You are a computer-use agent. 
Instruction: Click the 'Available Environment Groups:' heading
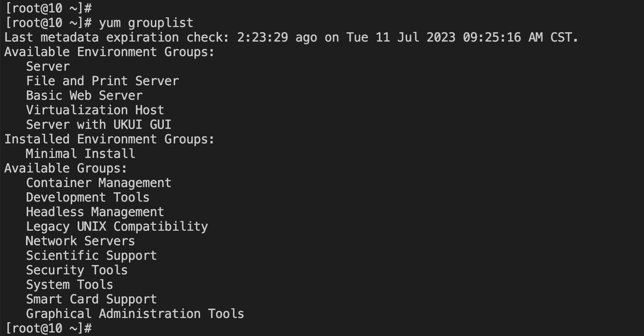click(110, 52)
